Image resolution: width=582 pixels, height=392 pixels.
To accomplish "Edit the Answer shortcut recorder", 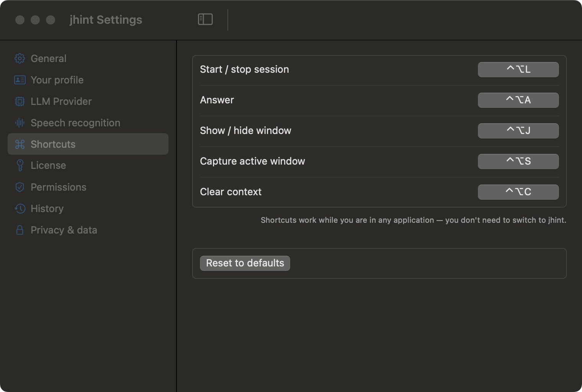I will 518,100.
